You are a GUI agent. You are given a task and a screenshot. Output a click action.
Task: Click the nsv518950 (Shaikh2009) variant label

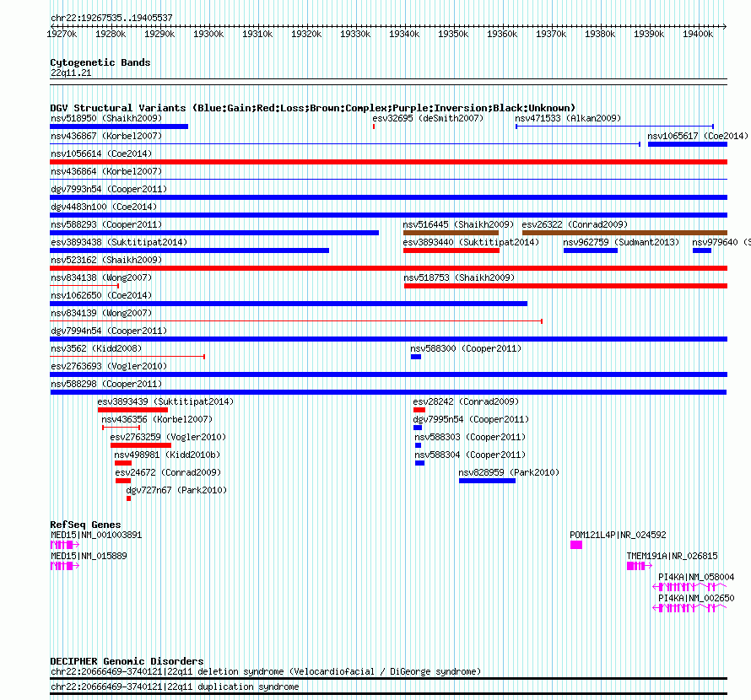[106, 118]
